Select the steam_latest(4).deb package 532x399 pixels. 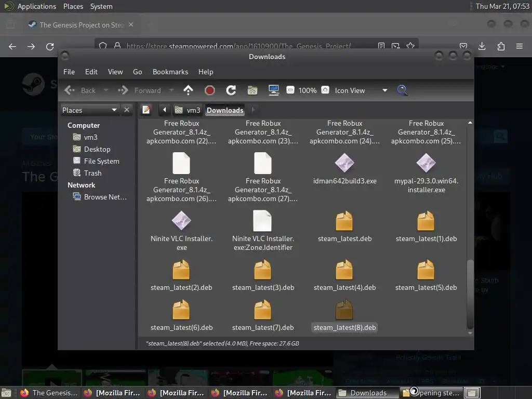(x=344, y=270)
